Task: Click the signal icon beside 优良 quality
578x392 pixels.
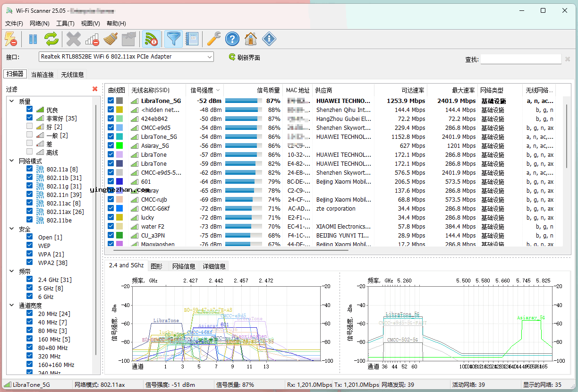Action: pos(40,110)
